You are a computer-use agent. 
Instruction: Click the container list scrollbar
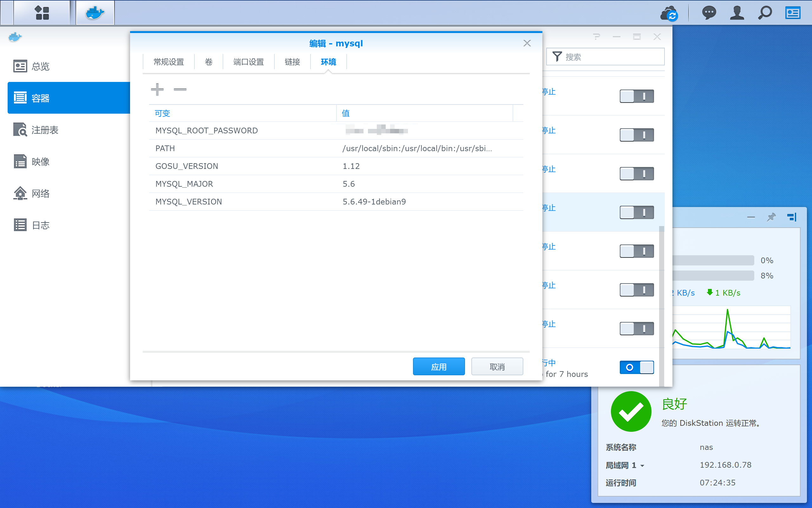tap(661, 306)
